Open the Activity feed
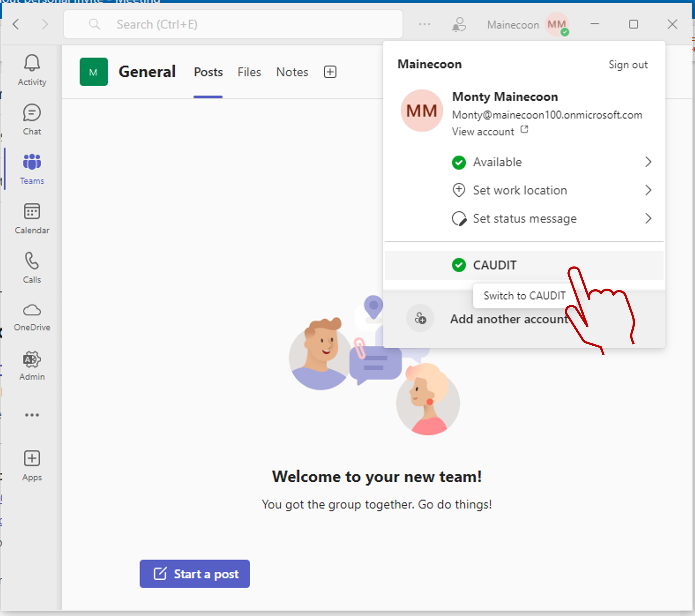The width and height of the screenshot is (695, 616). point(32,70)
